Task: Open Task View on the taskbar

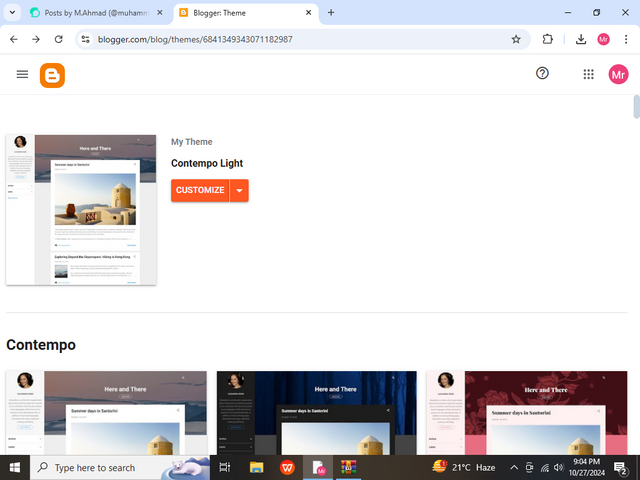Action: 225,467
